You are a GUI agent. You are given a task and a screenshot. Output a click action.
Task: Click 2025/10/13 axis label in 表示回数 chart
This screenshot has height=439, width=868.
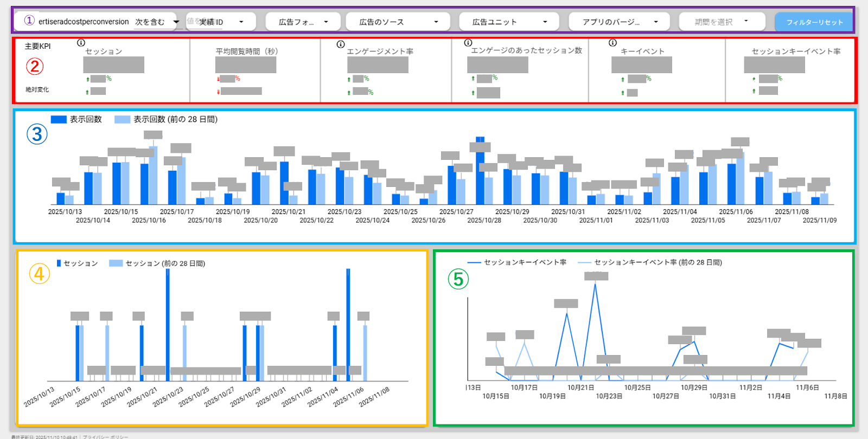click(65, 212)
